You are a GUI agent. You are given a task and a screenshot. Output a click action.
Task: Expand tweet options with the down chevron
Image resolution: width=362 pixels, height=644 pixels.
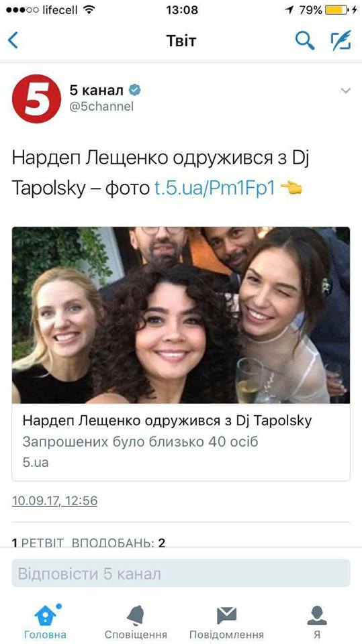point(345,91)
